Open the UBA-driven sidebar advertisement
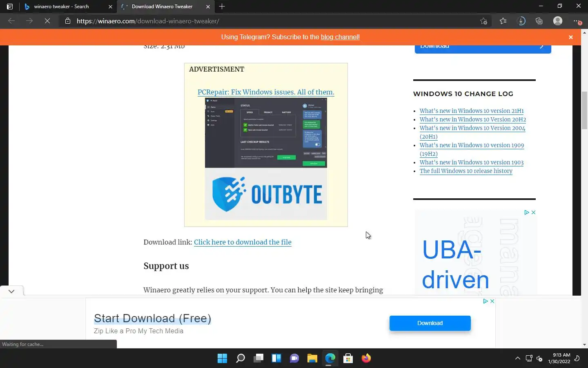The height and width of the screenshot is (368, 588). tap(476, 252)
